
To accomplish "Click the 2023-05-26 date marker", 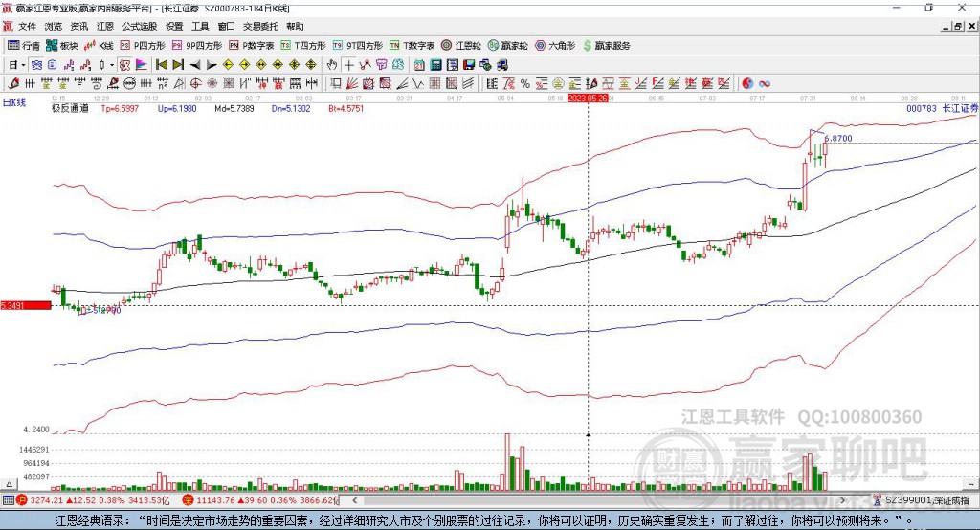I will [588, 99].
